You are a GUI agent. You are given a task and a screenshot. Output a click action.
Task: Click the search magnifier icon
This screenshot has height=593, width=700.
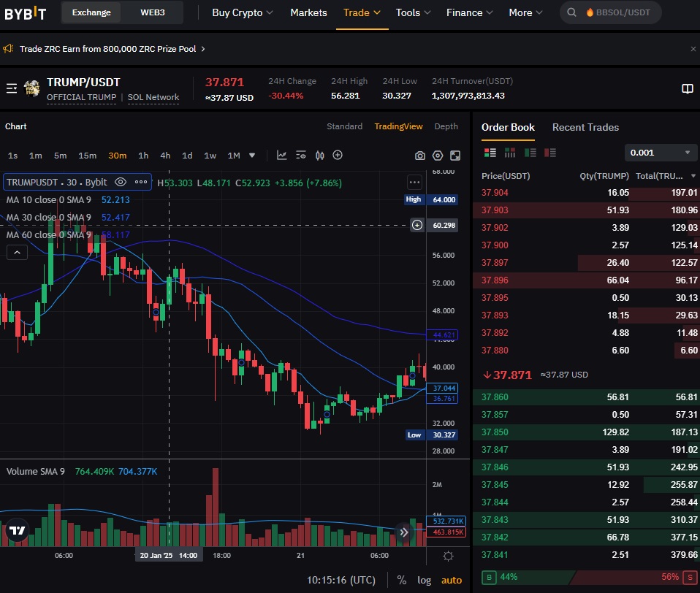(x=571, y=12)
